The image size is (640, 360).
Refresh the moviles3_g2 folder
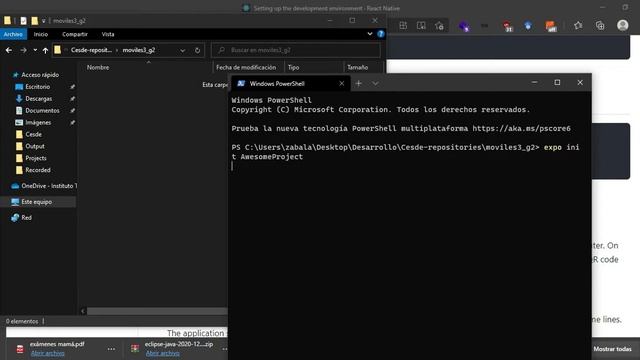197,50
